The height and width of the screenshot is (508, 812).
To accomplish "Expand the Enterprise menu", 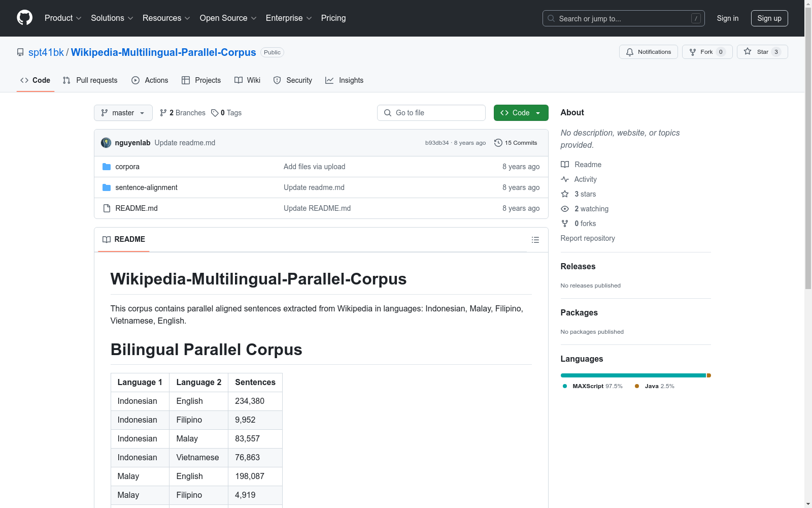I will pos(289,18).
